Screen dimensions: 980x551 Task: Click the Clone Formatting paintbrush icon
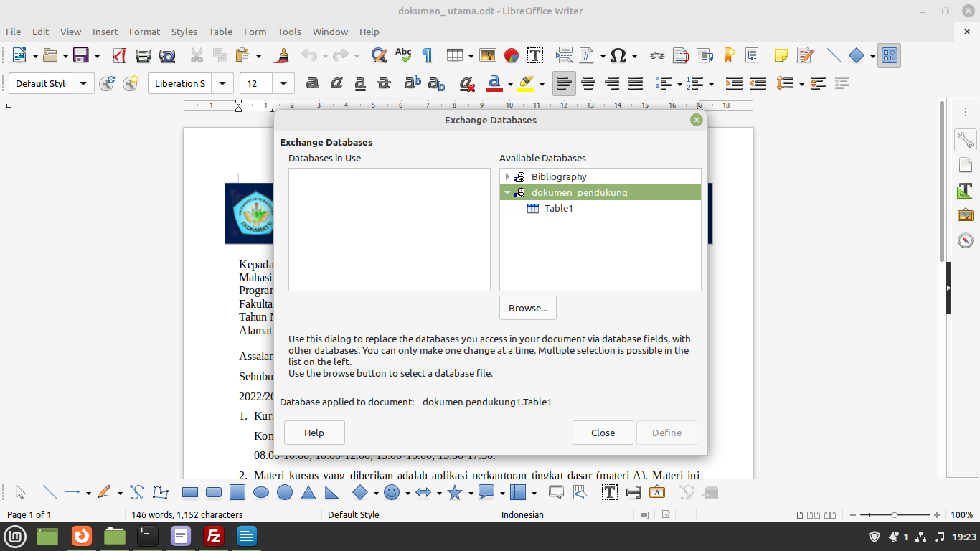coord(283,55)
